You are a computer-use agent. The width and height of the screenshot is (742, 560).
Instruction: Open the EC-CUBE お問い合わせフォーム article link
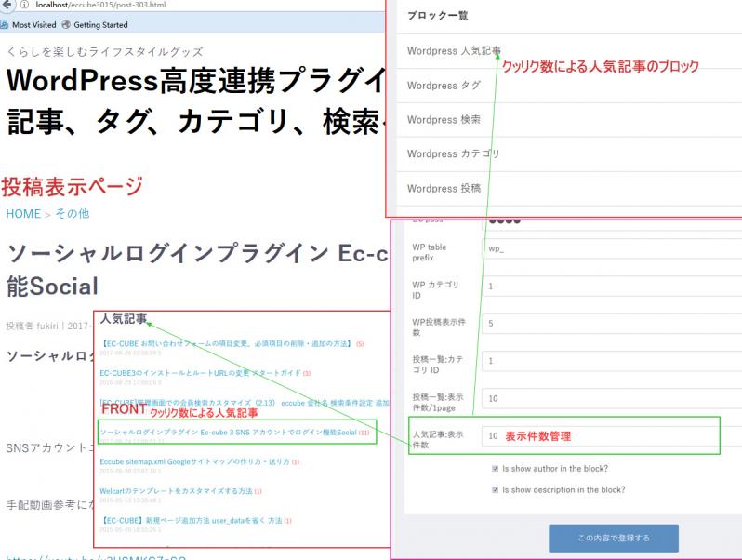point(227,343)
